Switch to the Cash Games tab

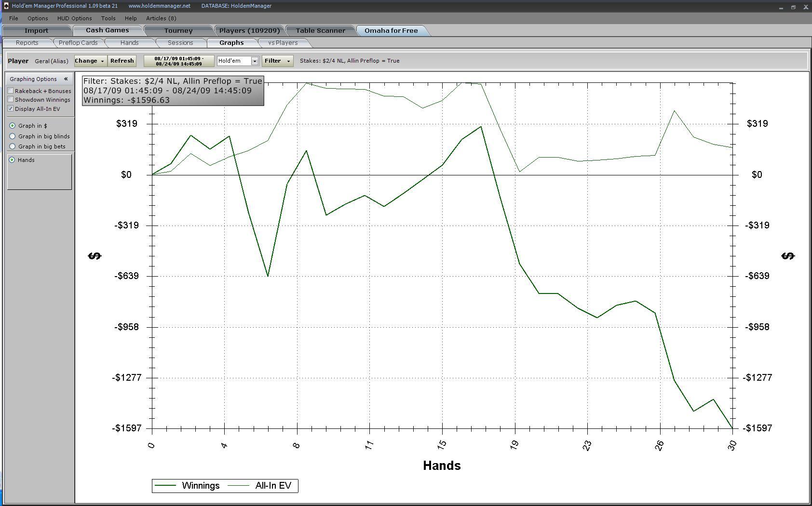tap(108, 30)
